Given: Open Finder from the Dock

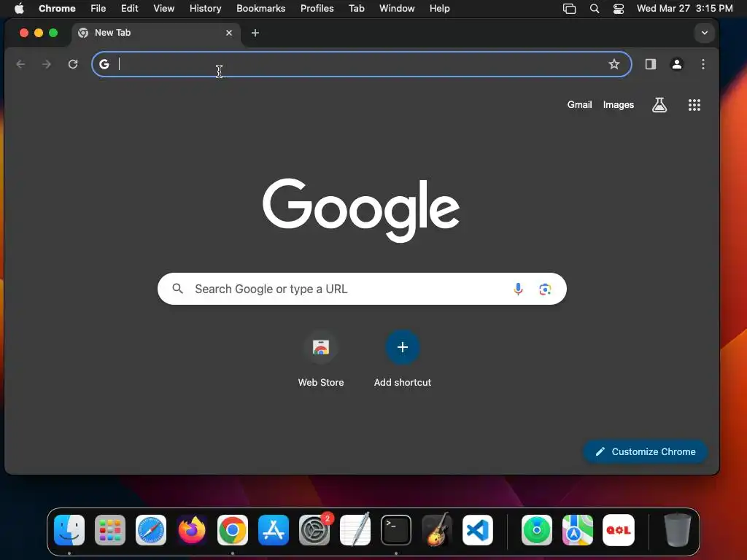Looking at the screenshot, I should coord(69,530).
